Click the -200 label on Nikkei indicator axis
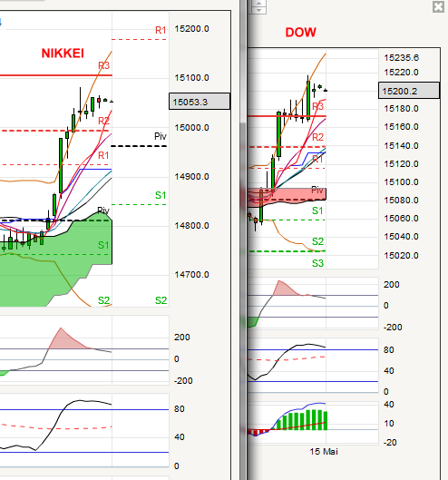The width and height of the screenshot is (448, 480). (x=183, y=381)
